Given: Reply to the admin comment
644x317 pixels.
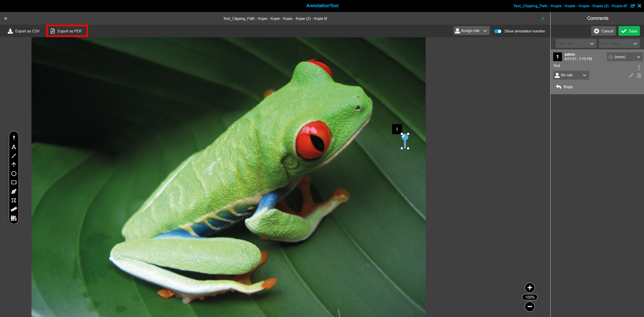Looking at the screenshot, I should click(x=564, y=87).
